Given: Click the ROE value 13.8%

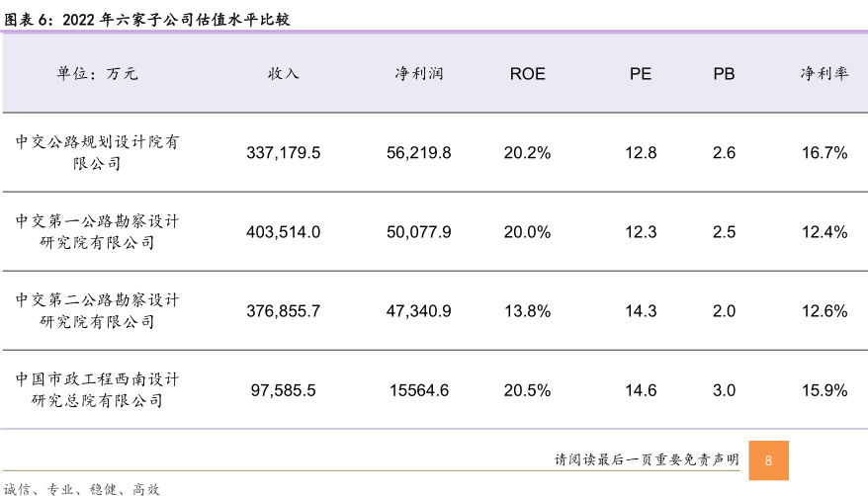Looking at the screenshot, I should tap(527, 311).
